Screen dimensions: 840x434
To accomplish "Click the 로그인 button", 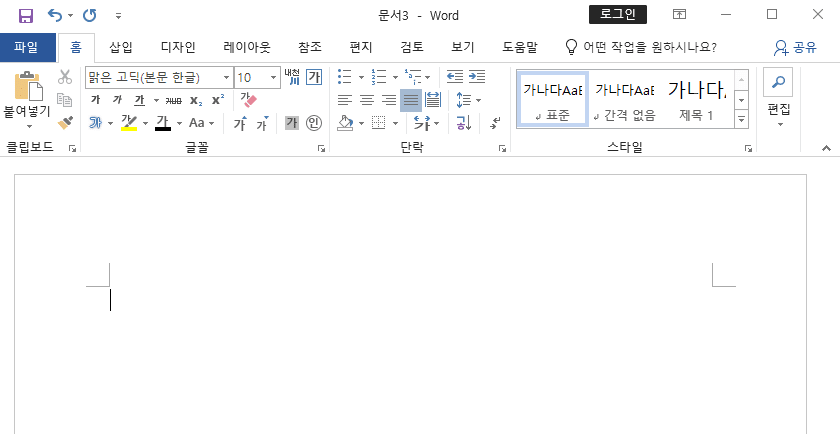I will tap(618, 15).
